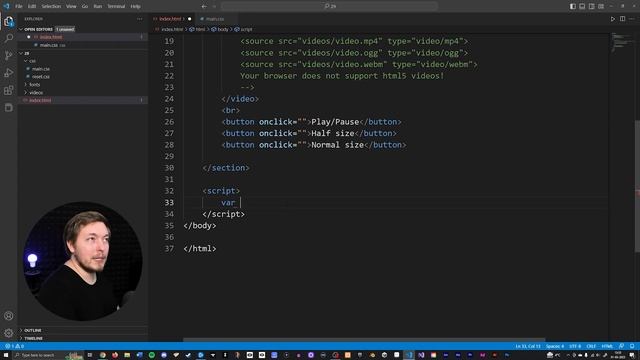Click the editor horizontal scrollbar
The image size is (640, 360).
click(364, 340)
